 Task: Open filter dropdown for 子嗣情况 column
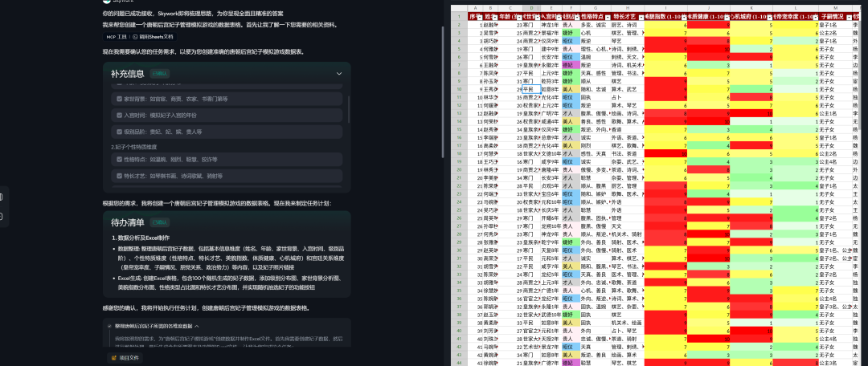848,17
